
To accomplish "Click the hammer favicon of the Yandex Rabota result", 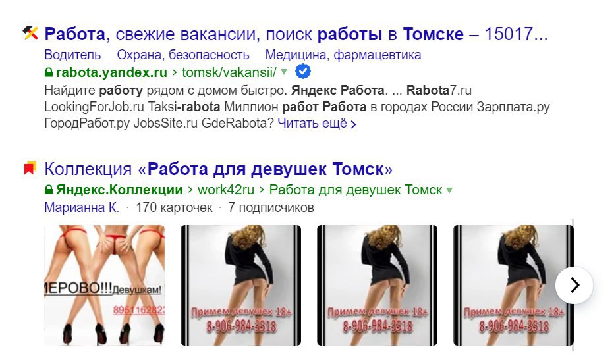I will point(30,34).
